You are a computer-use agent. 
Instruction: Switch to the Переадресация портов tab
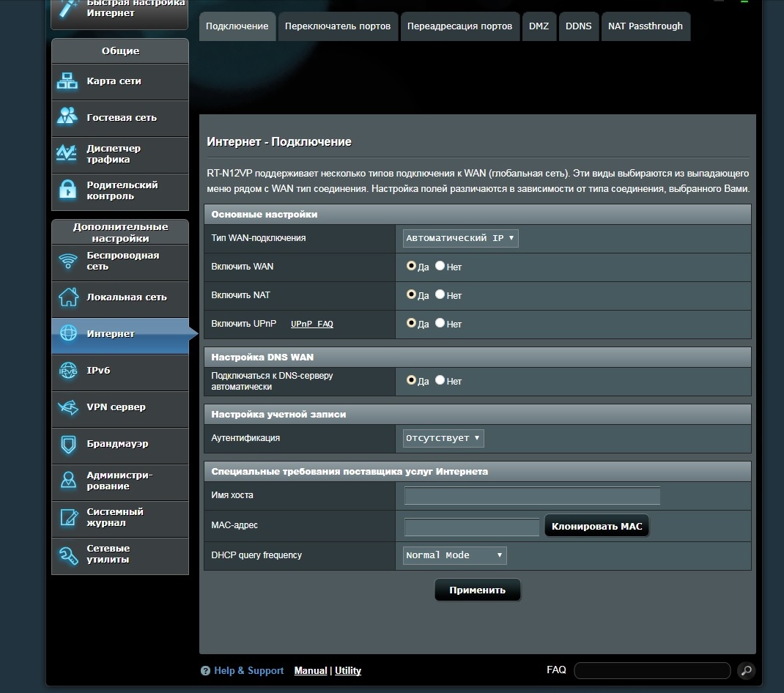459,26
